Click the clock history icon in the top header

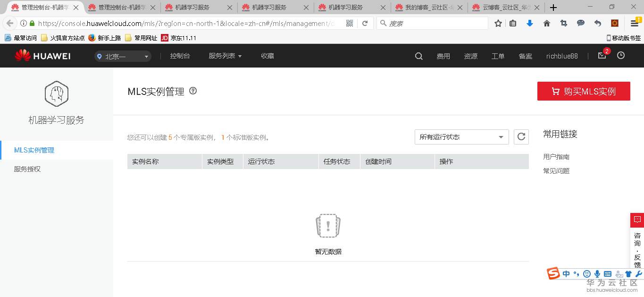(620, 56)
